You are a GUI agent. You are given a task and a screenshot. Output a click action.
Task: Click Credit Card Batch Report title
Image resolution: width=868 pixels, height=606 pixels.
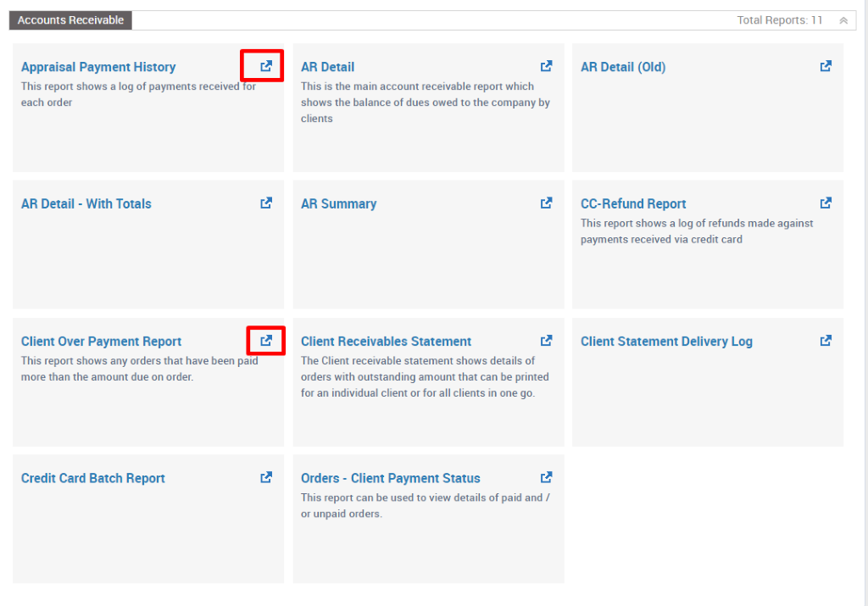click(x=93, y=479)
